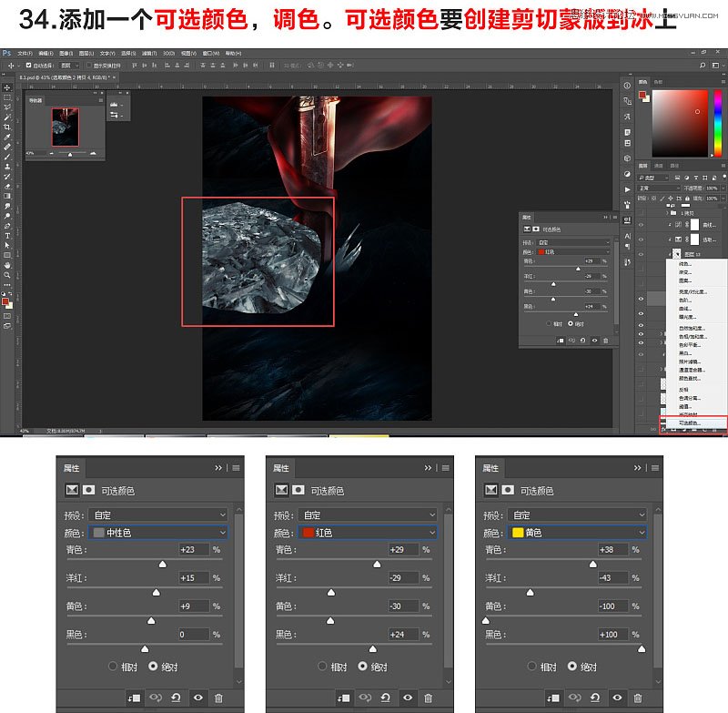Click the 黑色 slider handle in 黄色 panel
Image resolution: width=728 pixels, height=713 pixels.
642,649
